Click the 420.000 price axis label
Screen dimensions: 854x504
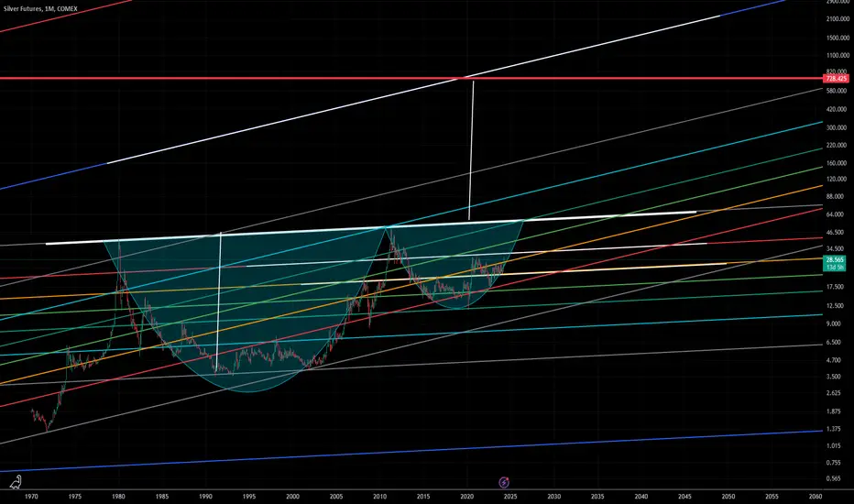(837, 109)
